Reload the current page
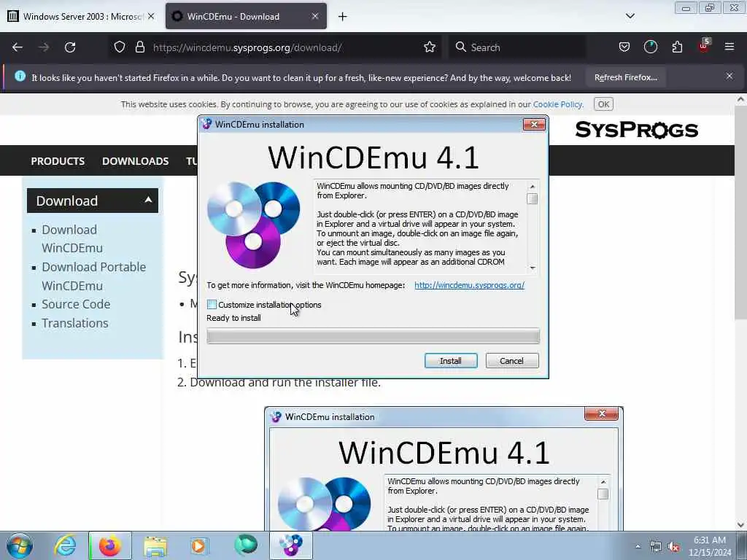This screenshot has width=747, height=560. click(70, 47)
